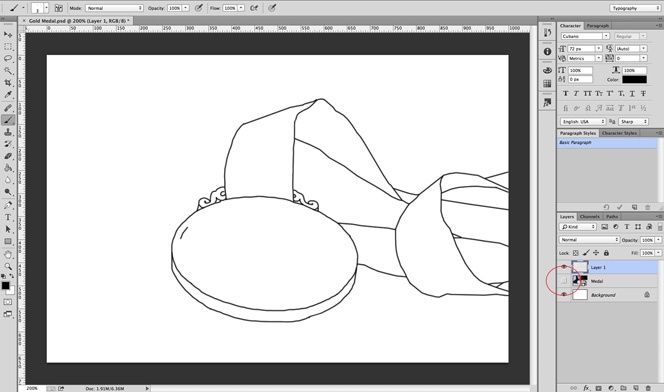Open the brush Mode dropdown
The image size is (664, 392).
(114, 8)
